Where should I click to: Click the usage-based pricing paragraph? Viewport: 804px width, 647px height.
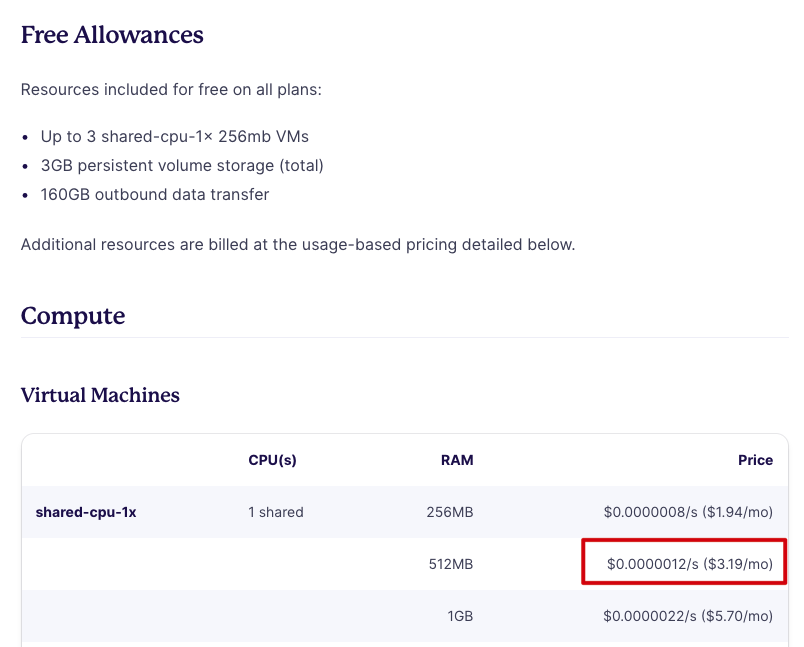click(x=298, y=245)
